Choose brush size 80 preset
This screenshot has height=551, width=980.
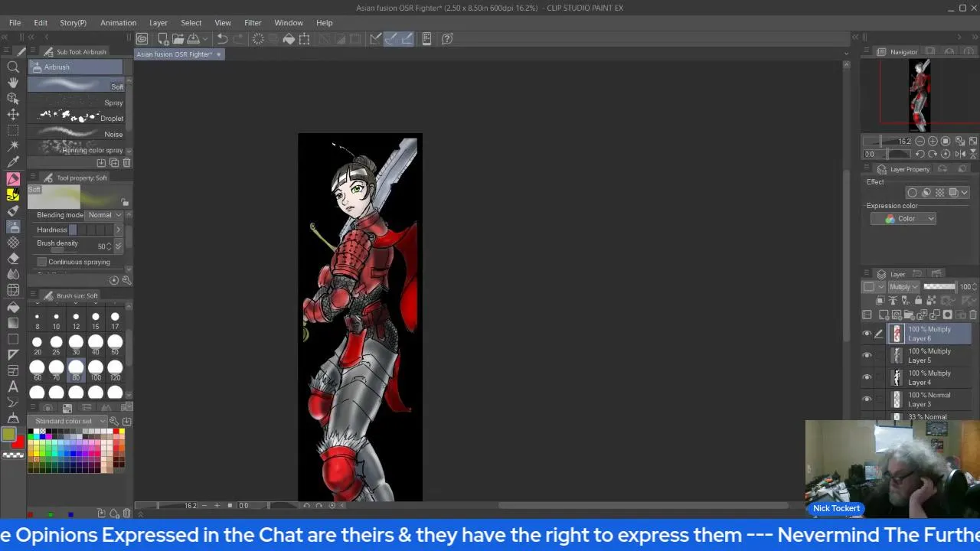click(76, 370)
